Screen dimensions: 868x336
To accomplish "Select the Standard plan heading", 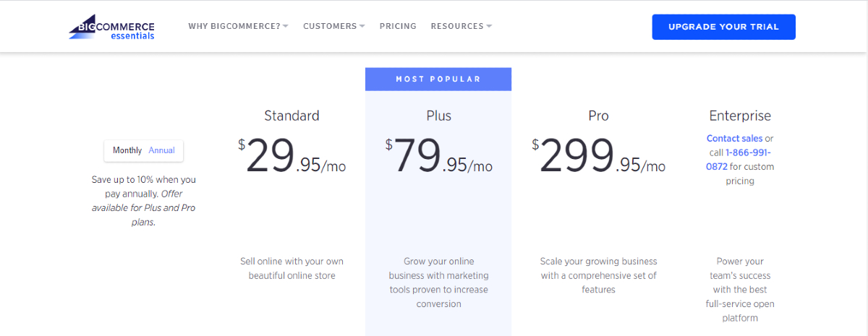I will tap(292, 116).
